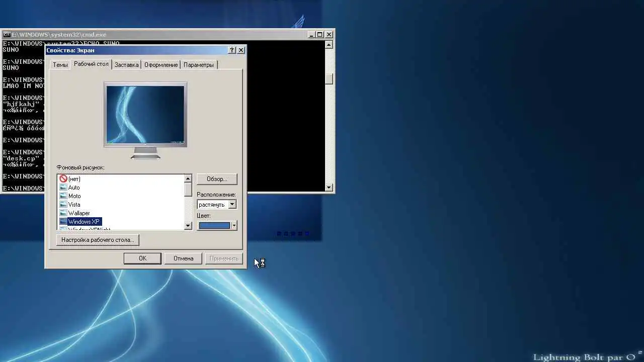This screenshot has height=362, width=644.
Task: Minimize the cmd.exe window
Action: coord(311,35)
